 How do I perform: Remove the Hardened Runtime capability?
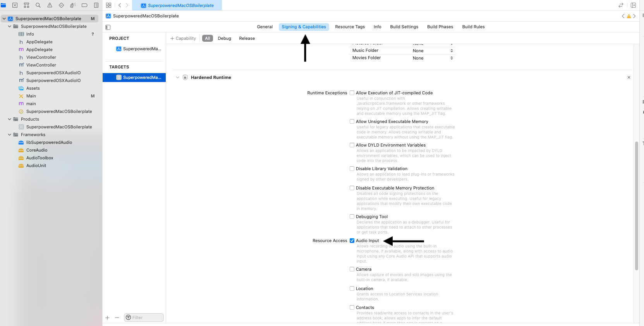coord(629,77)
